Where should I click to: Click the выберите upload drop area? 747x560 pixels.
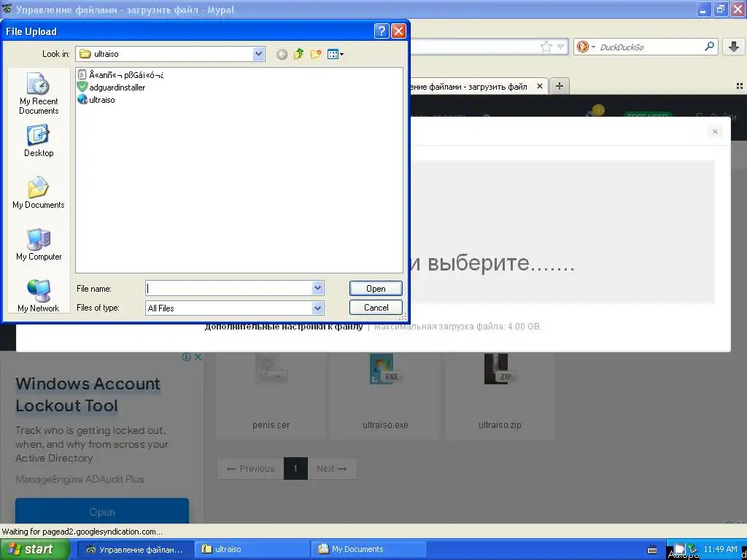pos(562,232)
